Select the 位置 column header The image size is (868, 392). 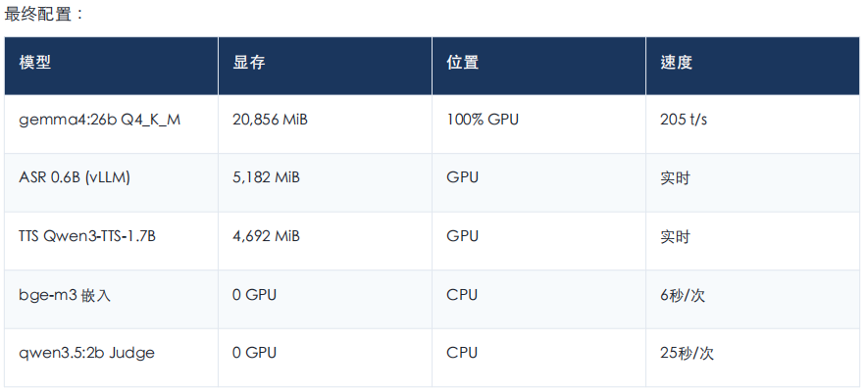tap(463, 63)
